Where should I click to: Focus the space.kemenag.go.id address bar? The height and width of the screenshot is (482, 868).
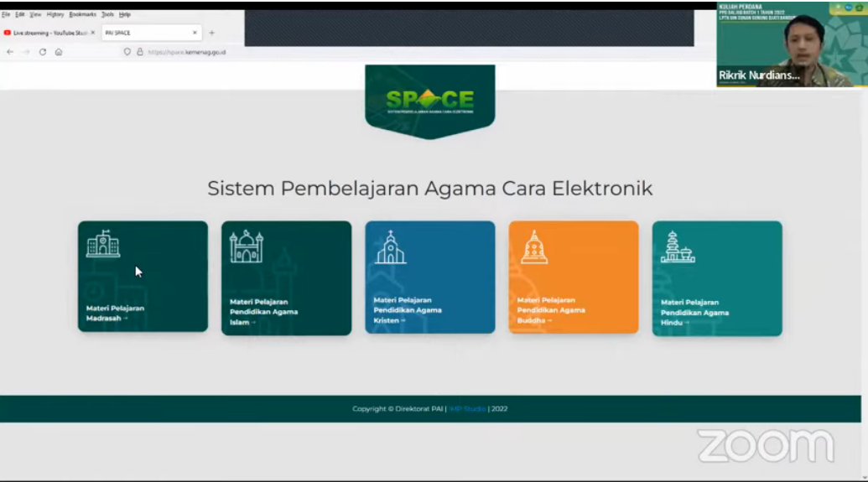point(187,52)
